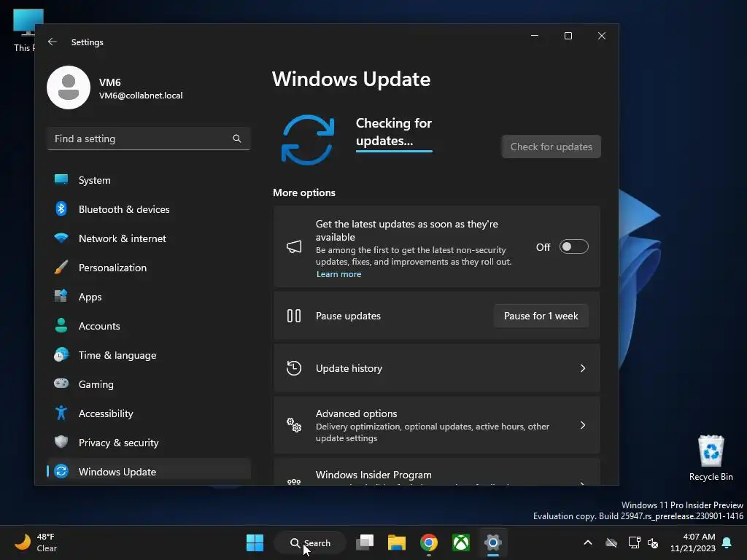Click the Settings back arrow
The image size is (747, 560).
pos(53,42)
